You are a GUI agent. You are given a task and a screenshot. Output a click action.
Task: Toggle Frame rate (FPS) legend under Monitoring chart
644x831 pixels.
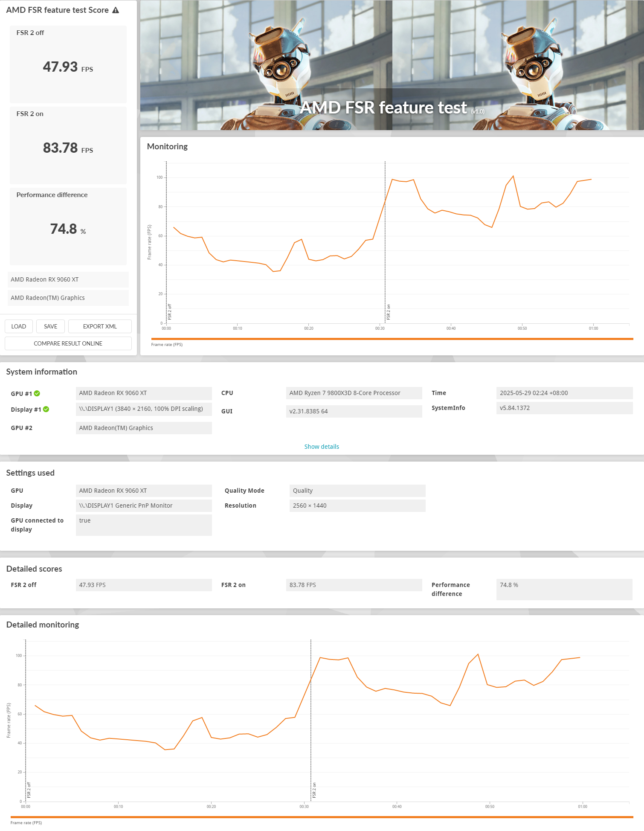167,345
